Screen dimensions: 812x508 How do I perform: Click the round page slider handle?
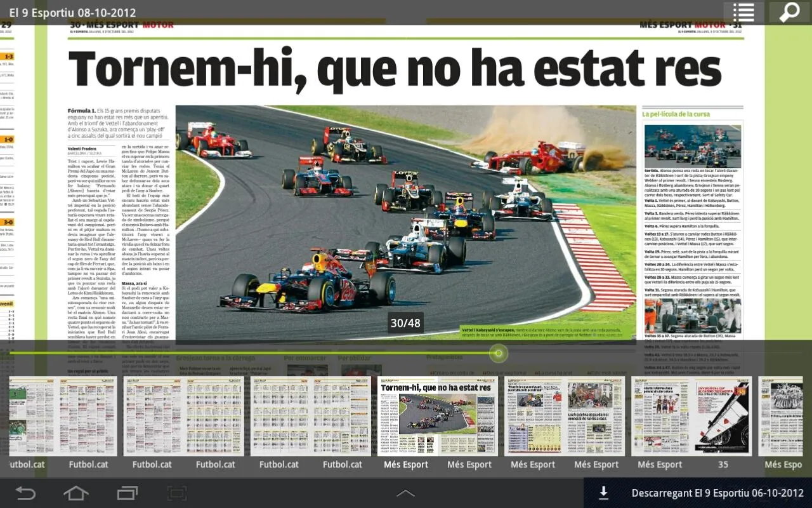tap(499, 353)
